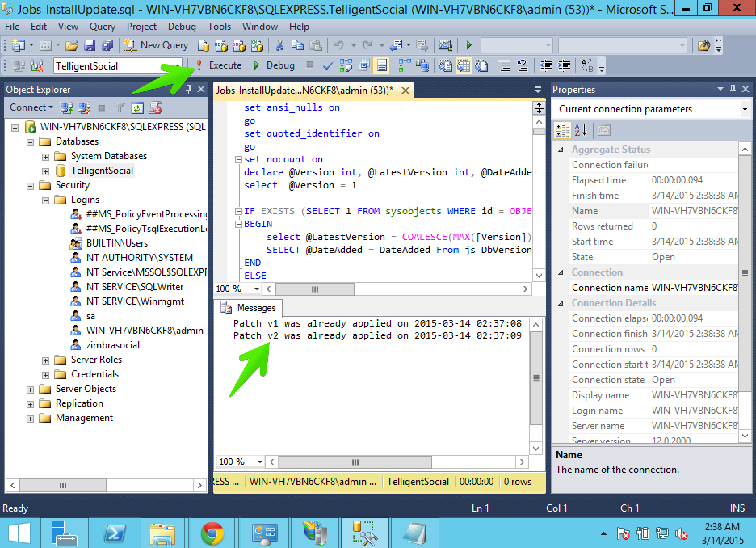Click the Messages pane horizontal scrollbar thumb

pos(355,462)
